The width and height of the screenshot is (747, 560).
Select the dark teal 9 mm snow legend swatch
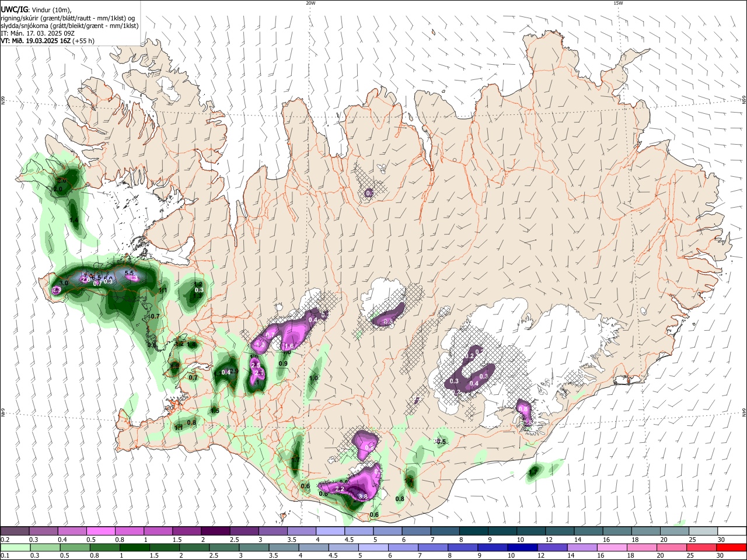(x=502, y=531)
